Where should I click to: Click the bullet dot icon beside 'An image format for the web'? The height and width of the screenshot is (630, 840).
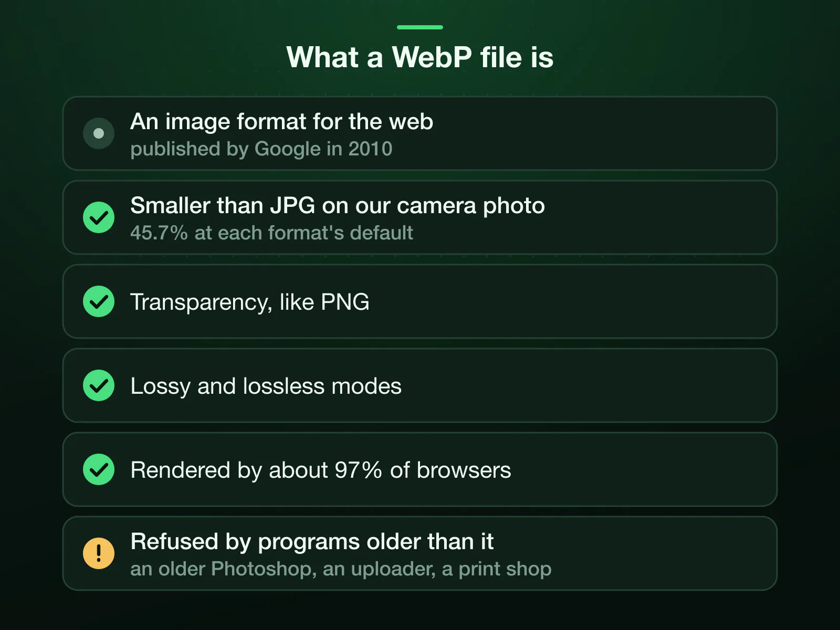tap(99, 133)
